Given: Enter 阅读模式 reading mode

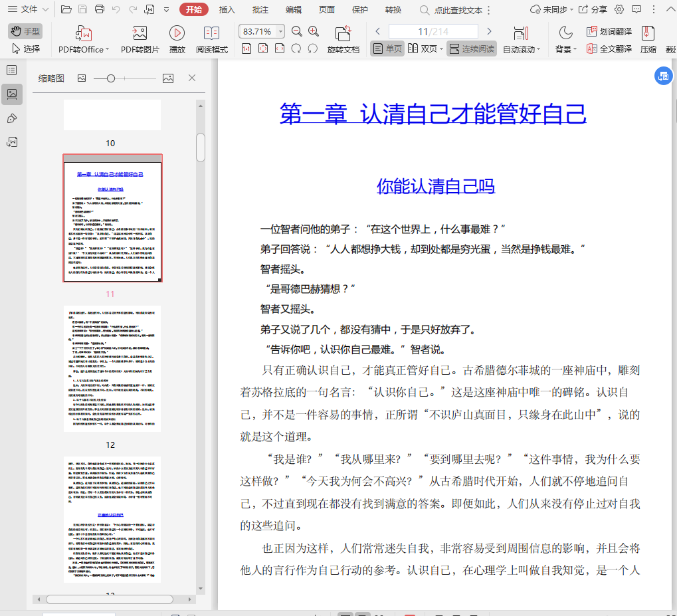Looking at the screenshot, I should coord(211,33).
